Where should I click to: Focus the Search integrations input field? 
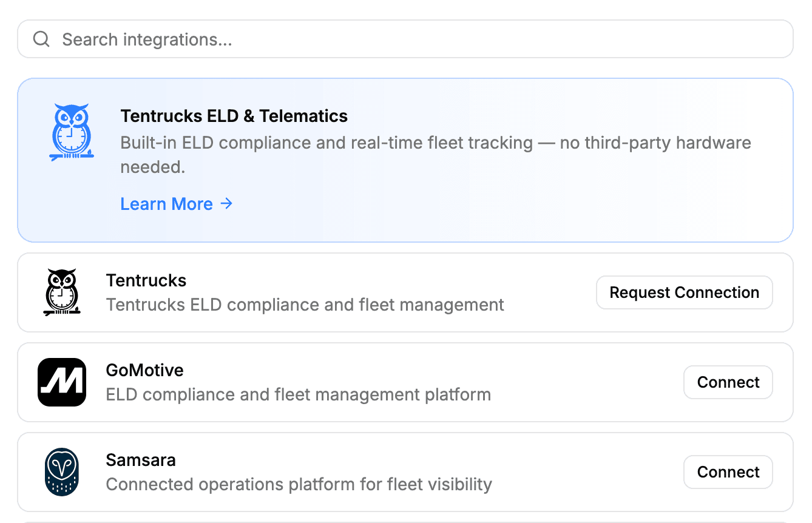click(x=405, y=39)
